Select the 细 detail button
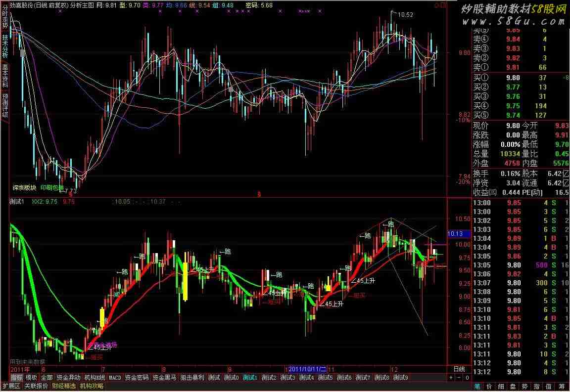This screenshot has height=392, width=570. tap(501, 386)
